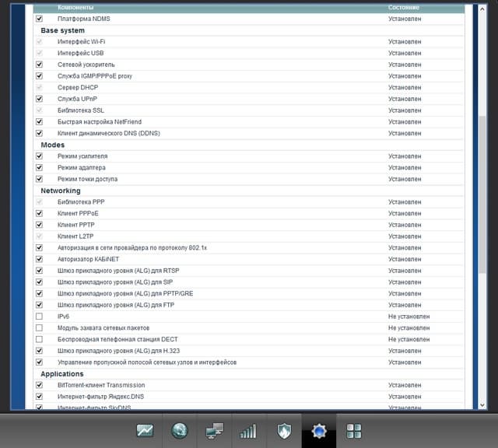This screenshot has height=448, width=498.
Task: Open the home network computers icon
Action: click(x=215, y=431)
